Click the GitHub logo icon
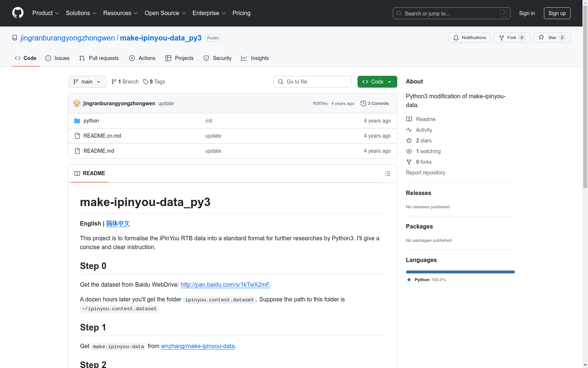This screenshot has width=588, height=368. tap(18, 13)
